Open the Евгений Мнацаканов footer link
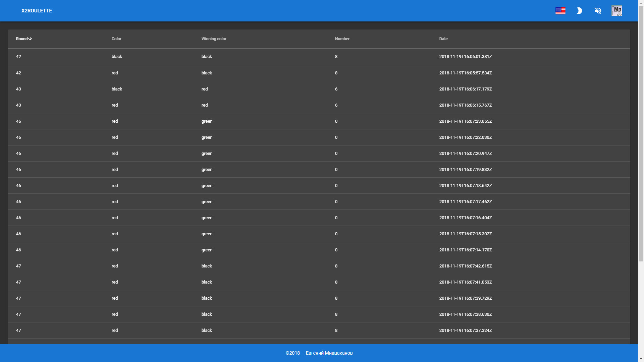644x362 pixels. [x=329, y=353]
